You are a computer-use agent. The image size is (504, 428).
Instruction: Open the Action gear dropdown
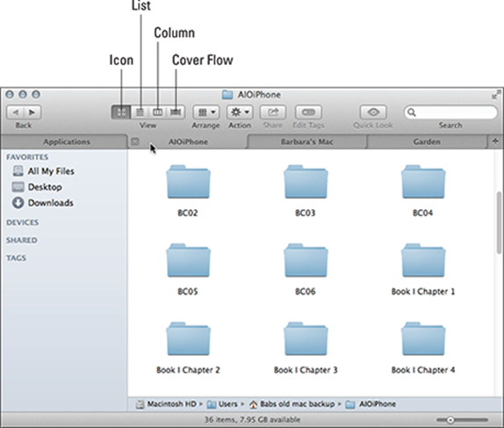point(240,112)
